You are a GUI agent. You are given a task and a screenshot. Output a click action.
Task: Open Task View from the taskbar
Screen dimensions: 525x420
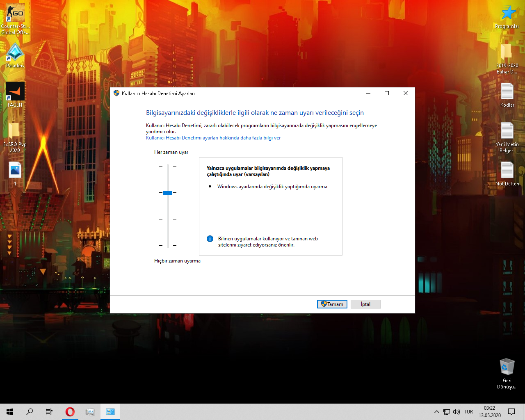(49, 412)
